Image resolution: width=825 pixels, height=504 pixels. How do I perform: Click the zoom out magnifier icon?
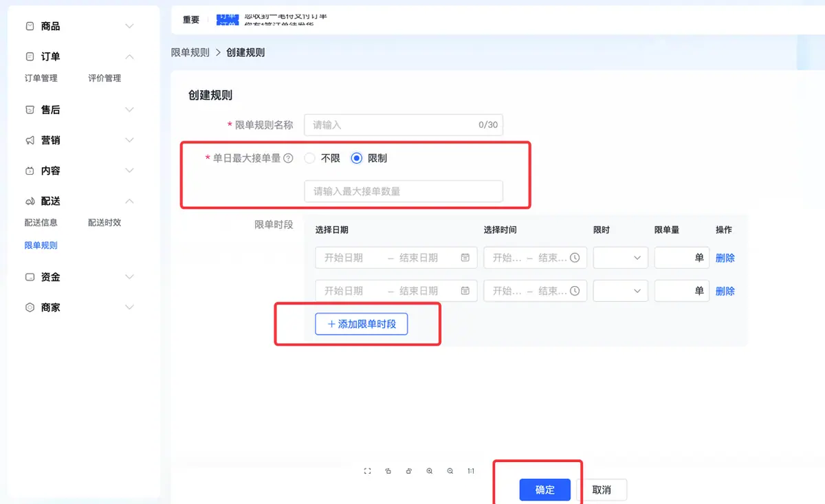tap(450, 471)
